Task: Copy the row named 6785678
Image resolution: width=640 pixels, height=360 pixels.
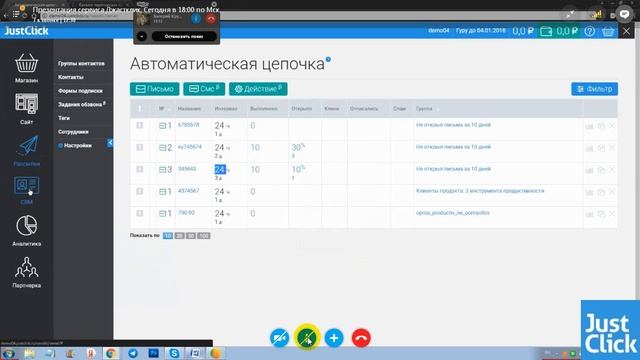Action: [601, 126]
